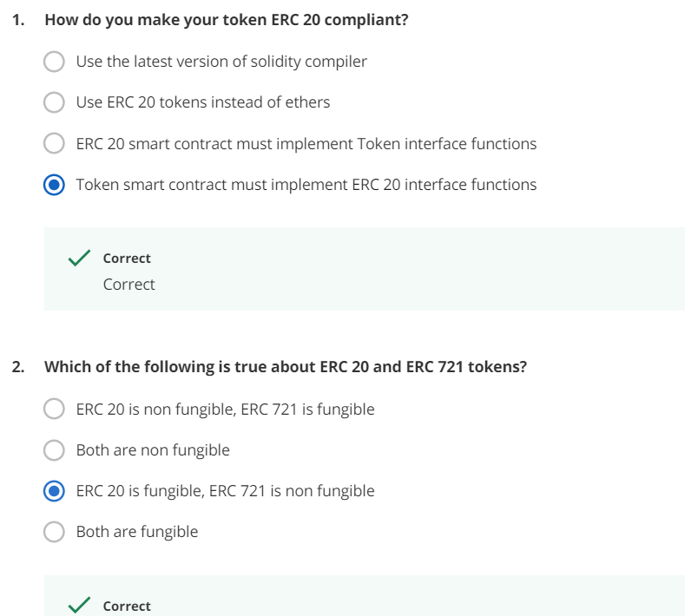Click the question number '1.' marker
The height and width of the screenshot is (616, 685).
point(18,20)
